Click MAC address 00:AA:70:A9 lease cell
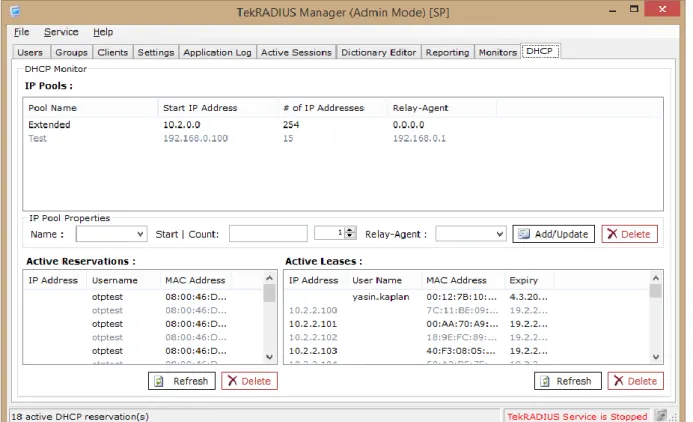693x422 pixels. pyautogui.click(x=462, y=324)
